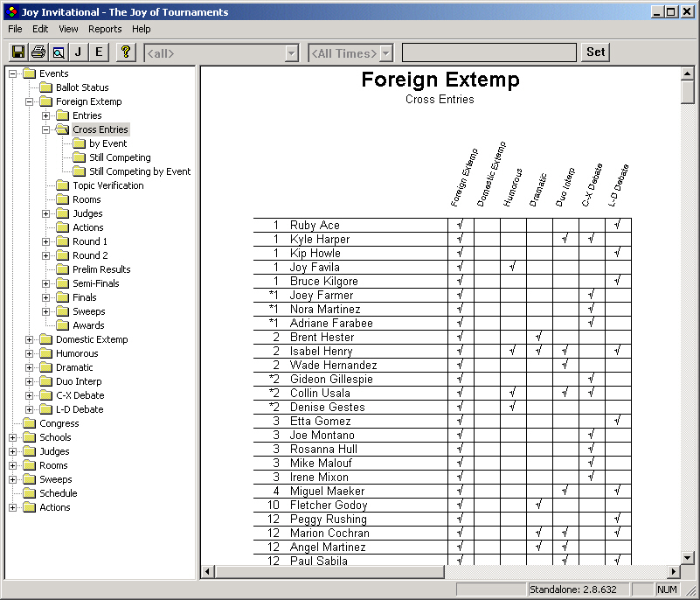700x600 pixels.
Task: Click the Topic Verification page icon
Action: coord(62,185)
